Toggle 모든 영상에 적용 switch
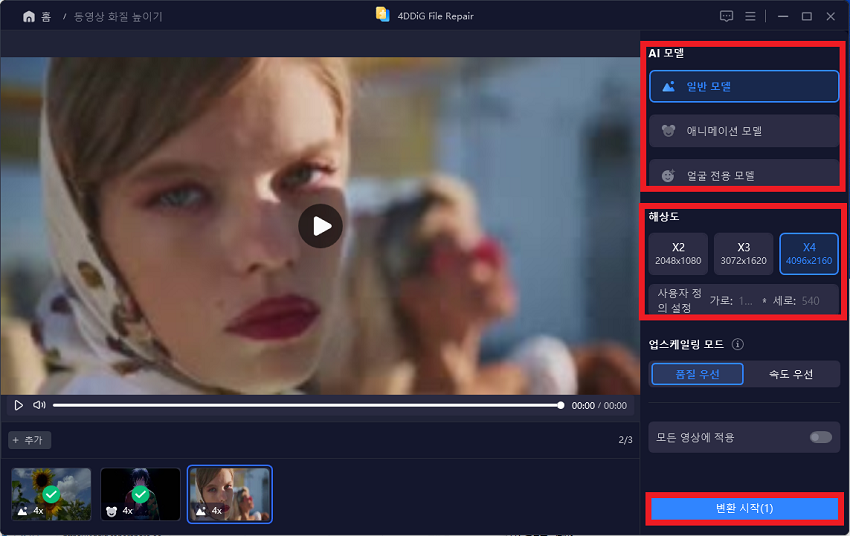850x536 pixels. 820,437
